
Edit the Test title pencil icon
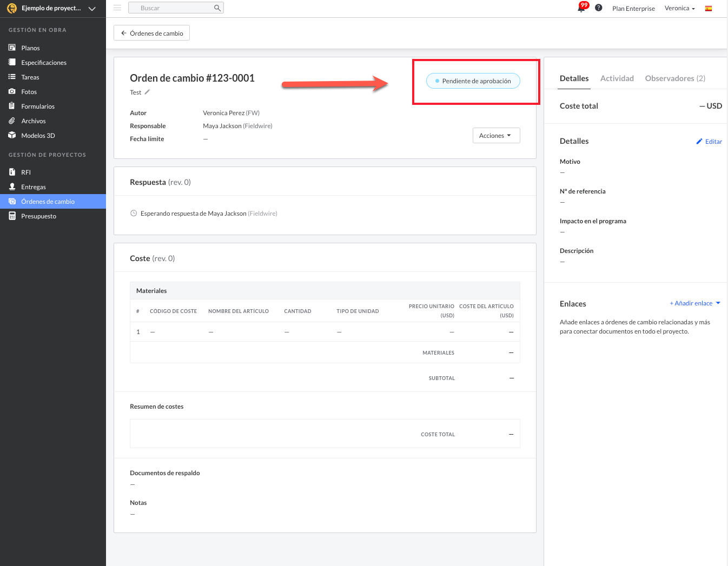pyautogui.click(x=147, y=92)
